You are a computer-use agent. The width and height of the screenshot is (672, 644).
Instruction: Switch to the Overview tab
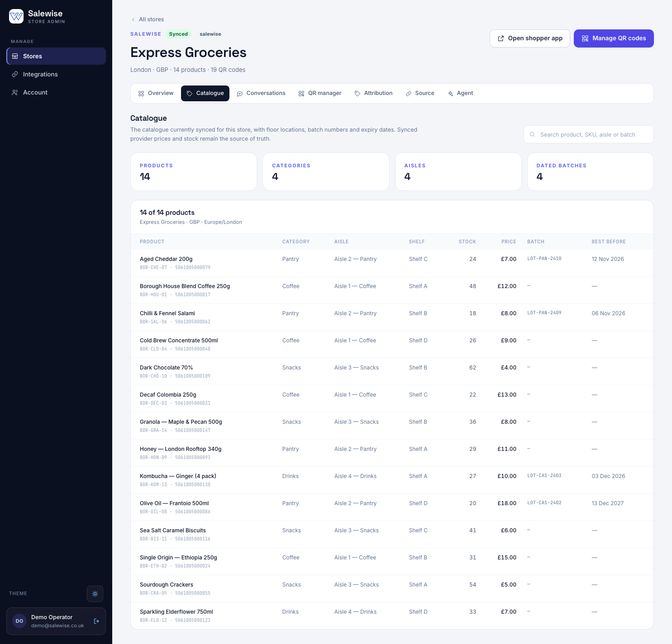tap(156, 93)
